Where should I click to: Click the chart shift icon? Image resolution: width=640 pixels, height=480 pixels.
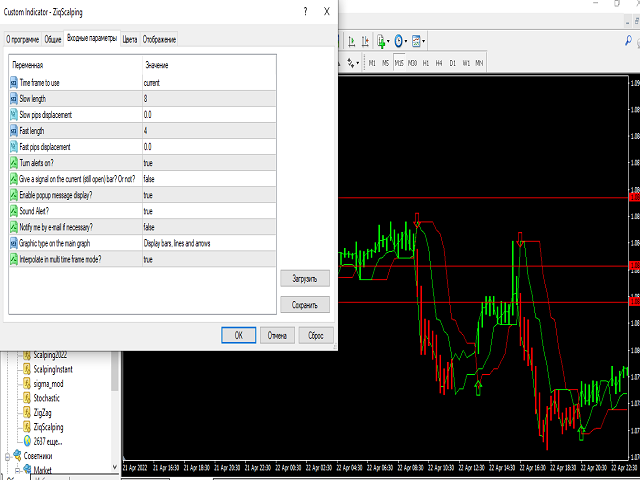[365, 41]
